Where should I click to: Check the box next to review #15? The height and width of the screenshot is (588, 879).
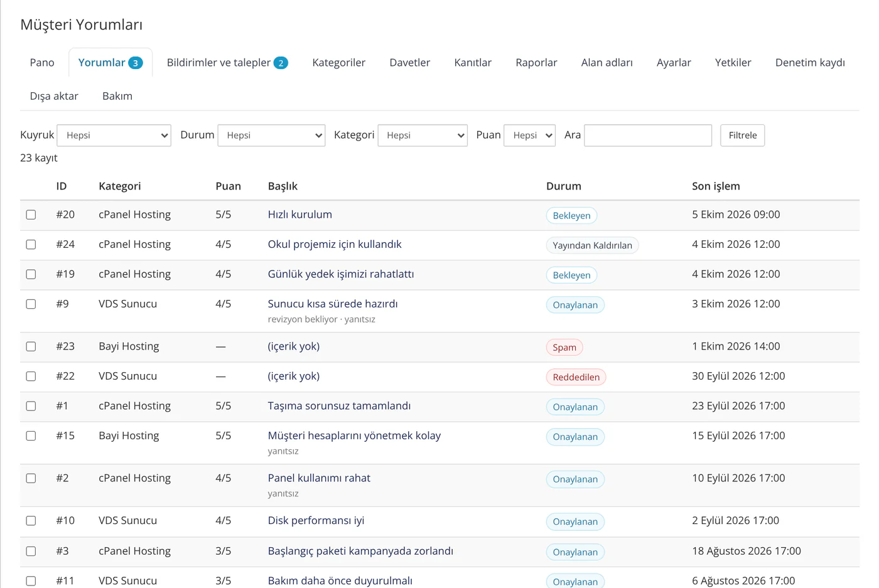coord(31,436)
